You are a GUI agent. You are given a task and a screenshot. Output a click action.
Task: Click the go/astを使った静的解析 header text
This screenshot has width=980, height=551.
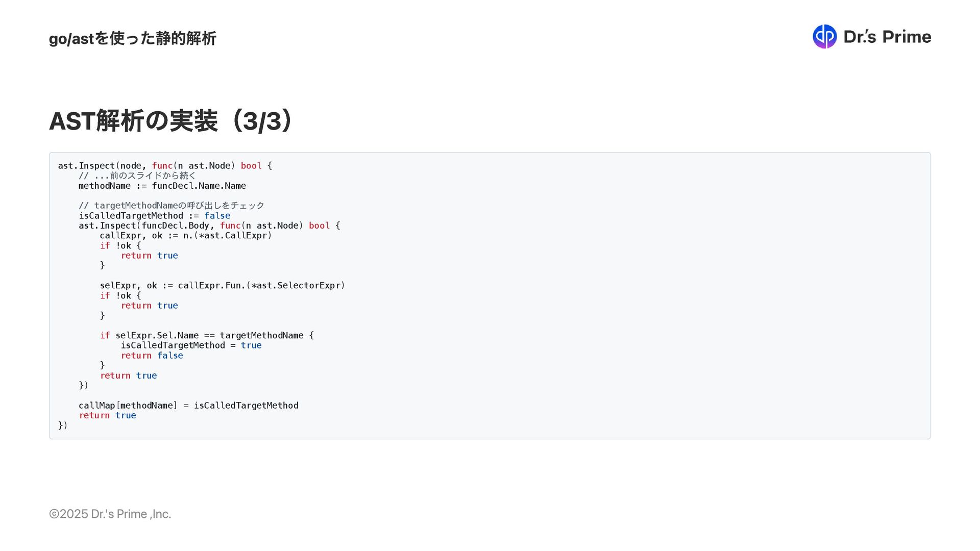(133, 38)
